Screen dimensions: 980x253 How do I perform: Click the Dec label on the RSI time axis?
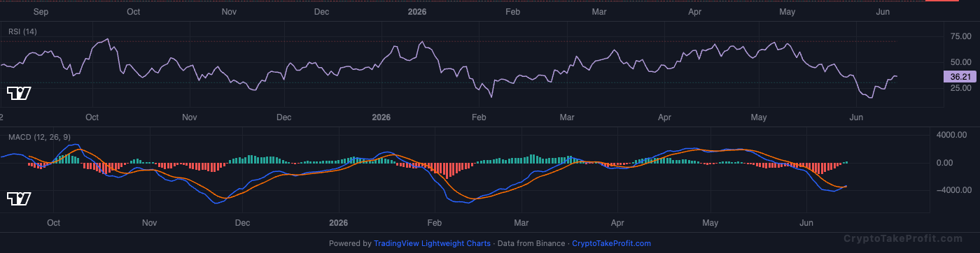284,117
